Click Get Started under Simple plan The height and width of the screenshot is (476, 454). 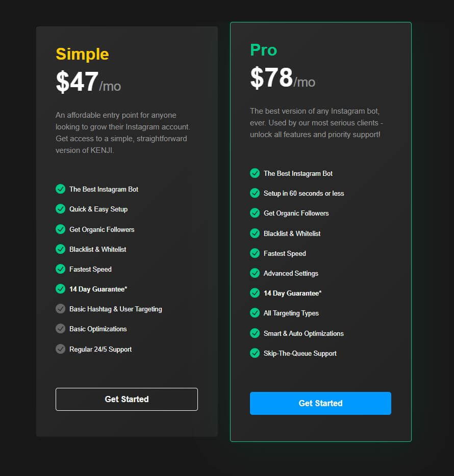127,399
